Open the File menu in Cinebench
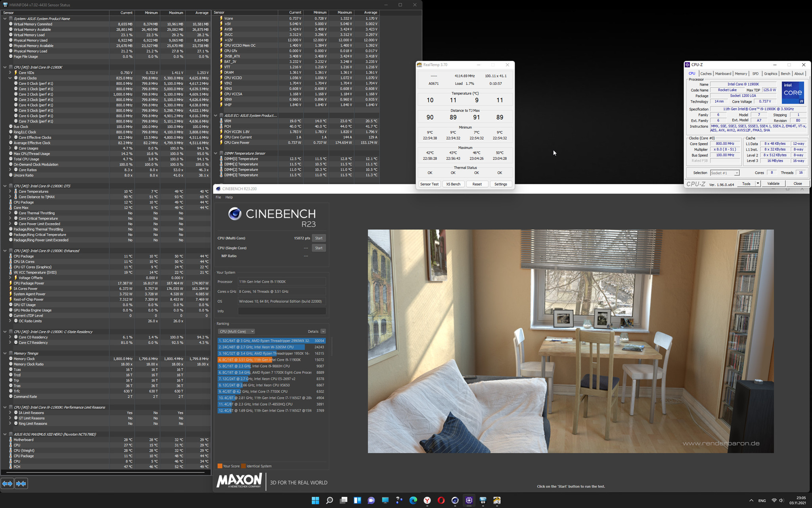The height and width of the screenshot is (508, 812). [218, 197]
